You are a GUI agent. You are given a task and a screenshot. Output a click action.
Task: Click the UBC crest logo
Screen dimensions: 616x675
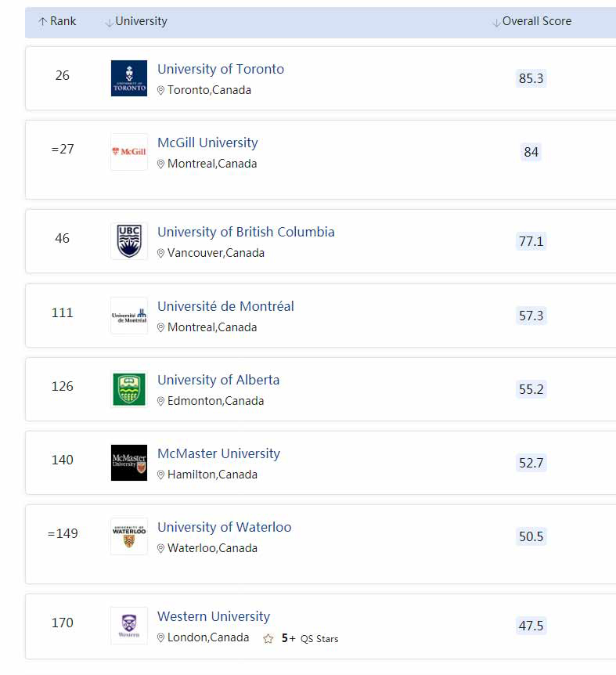129,241
